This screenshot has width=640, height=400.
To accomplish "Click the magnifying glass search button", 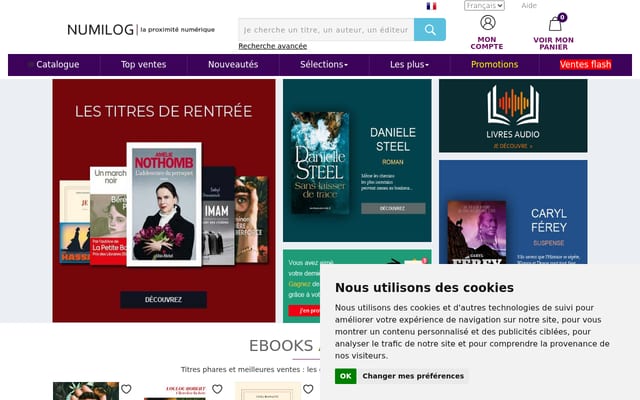I will pyautogui.click(x=430, y=29).
